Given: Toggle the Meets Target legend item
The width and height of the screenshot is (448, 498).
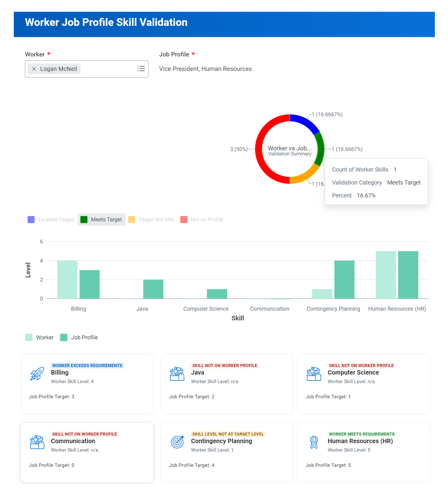Looking at the screenshot, I should point(101,220).
